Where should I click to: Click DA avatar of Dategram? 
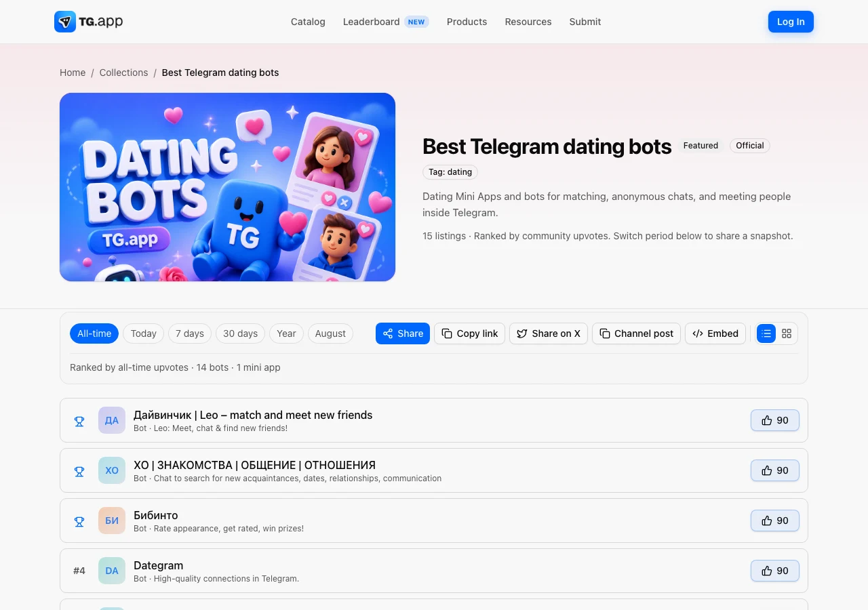[112, 571]
